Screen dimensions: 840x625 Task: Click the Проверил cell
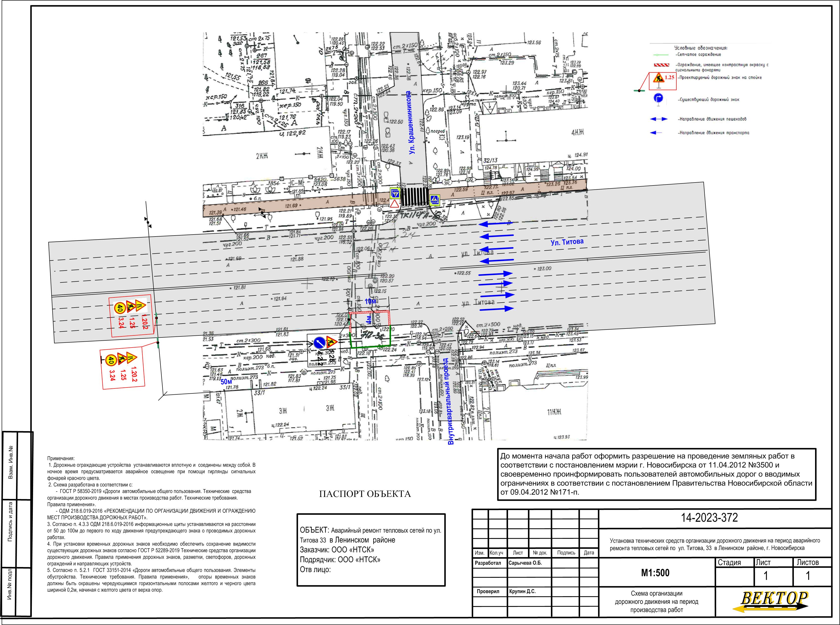[490, 591]
